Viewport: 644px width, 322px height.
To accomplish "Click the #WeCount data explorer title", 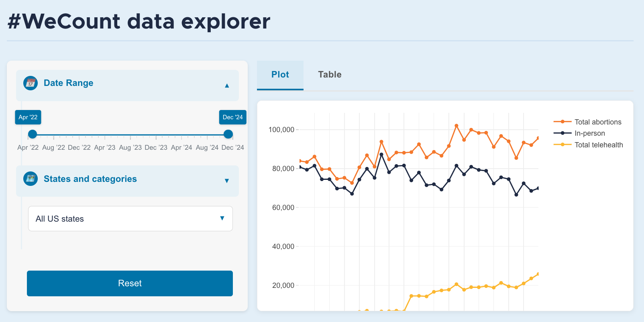I will [x=139, y=21].
